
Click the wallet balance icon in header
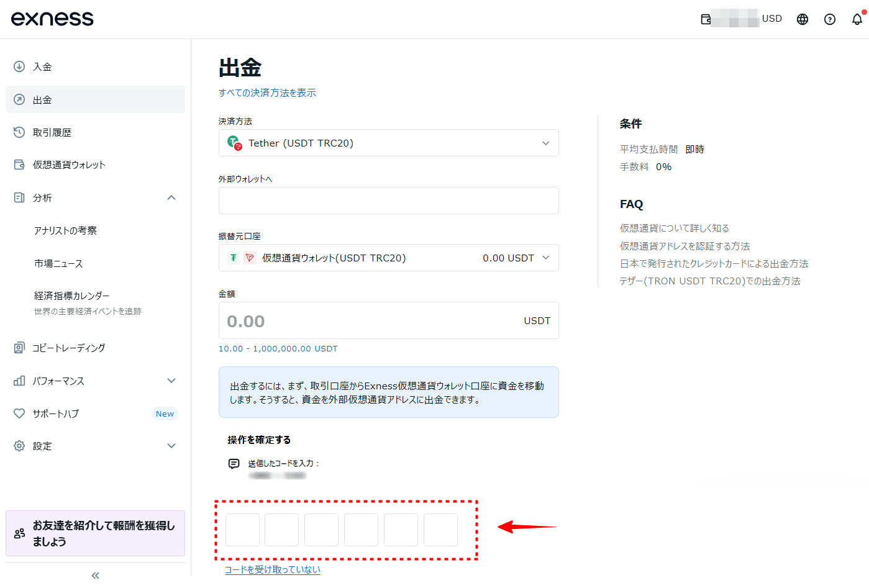706,19
